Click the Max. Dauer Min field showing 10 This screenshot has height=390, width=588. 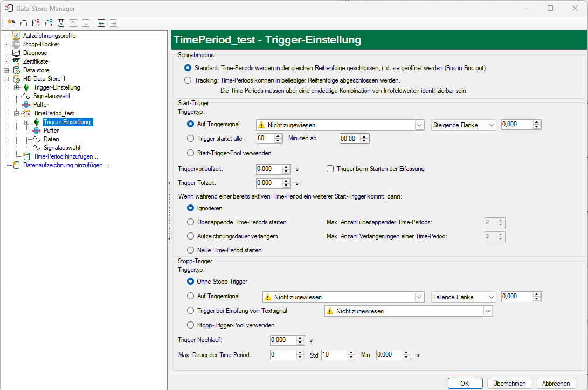[x=335, y=355]
